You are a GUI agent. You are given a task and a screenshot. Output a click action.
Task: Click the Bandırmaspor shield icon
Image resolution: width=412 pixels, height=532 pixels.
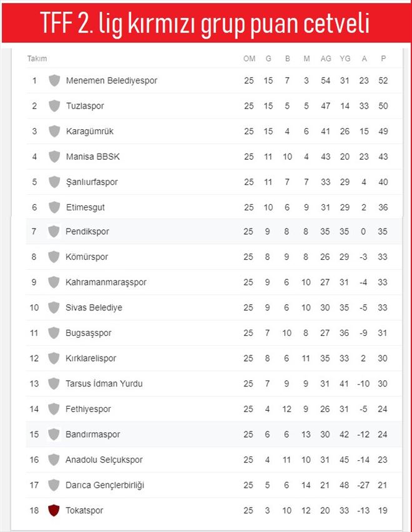54,434
